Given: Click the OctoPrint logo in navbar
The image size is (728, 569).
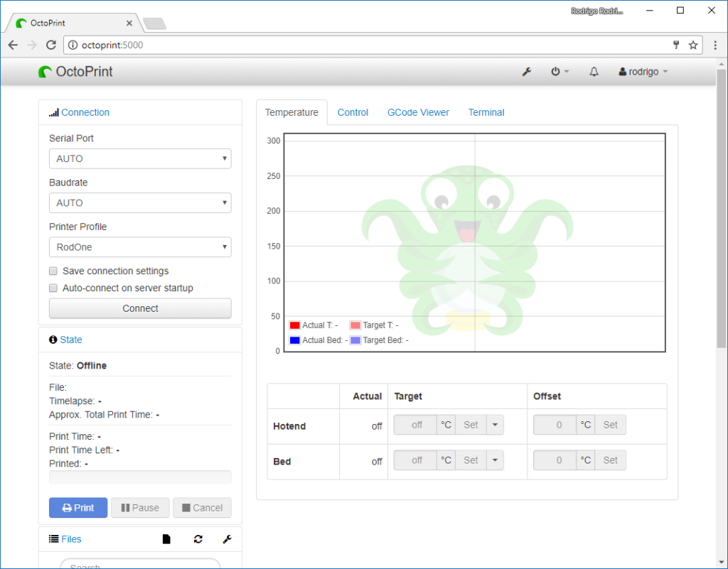Looking at the screenshot, I should point(75,72).
